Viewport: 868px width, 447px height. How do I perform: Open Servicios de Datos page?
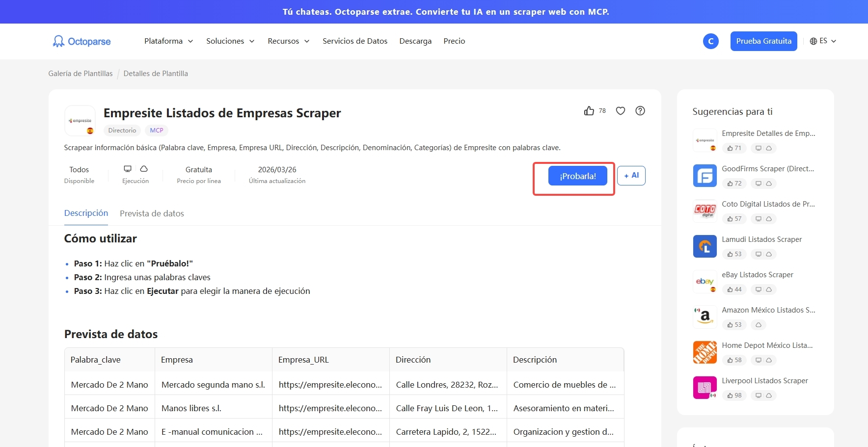355,41
